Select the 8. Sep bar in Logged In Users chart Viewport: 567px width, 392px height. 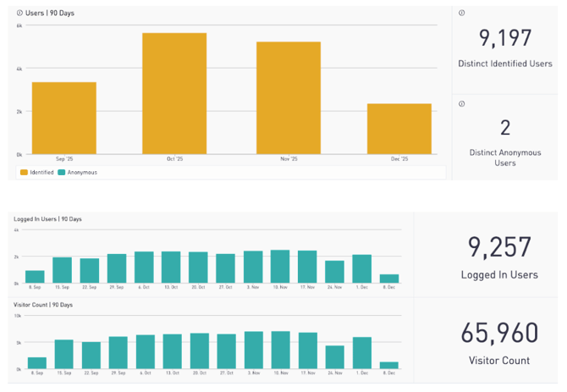35,277
